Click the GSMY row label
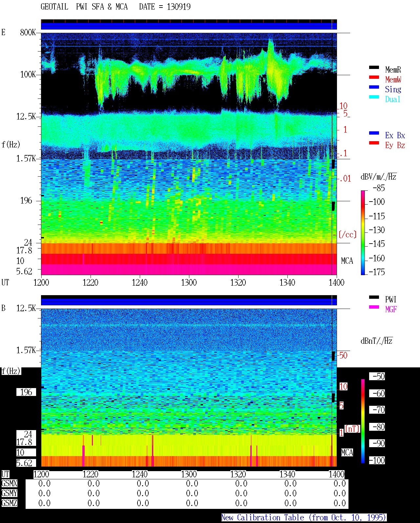The image size is (420, 523). [x=9, y=493]
